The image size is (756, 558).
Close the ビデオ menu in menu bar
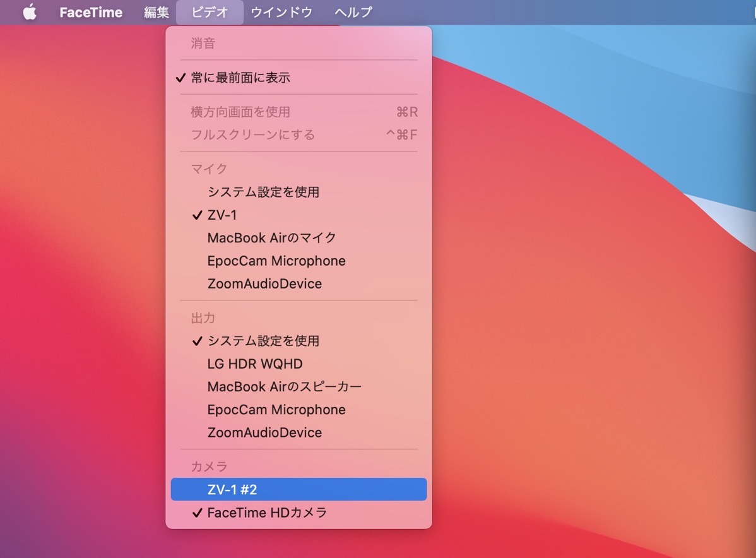tap(210, 12)
